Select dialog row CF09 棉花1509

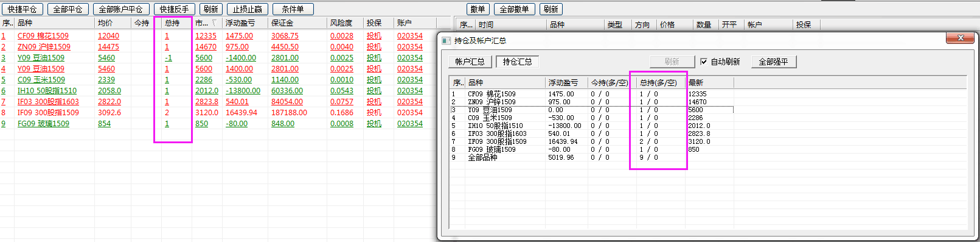coord(591,94)
